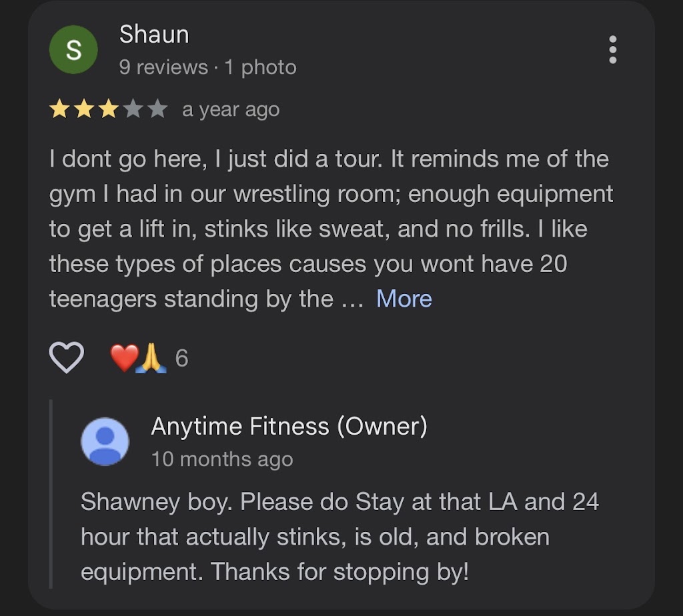This screenshot has height=616, width=683.
Task: Open reviewer name Shaun
Action: [x=154, y=35]
